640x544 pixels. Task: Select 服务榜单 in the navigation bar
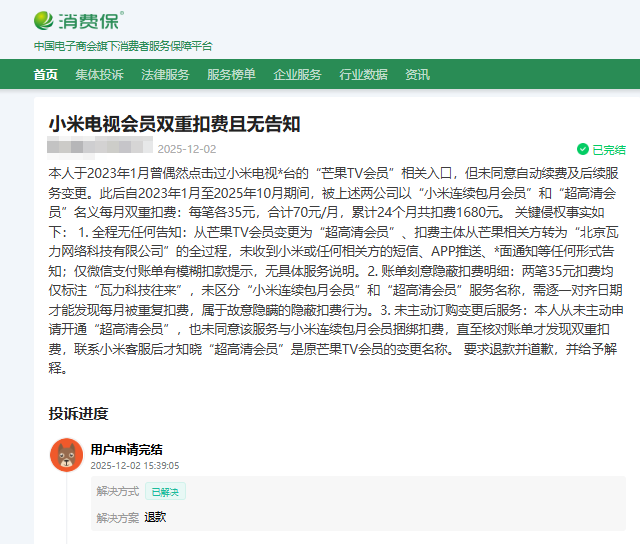[x=231, y=74]
